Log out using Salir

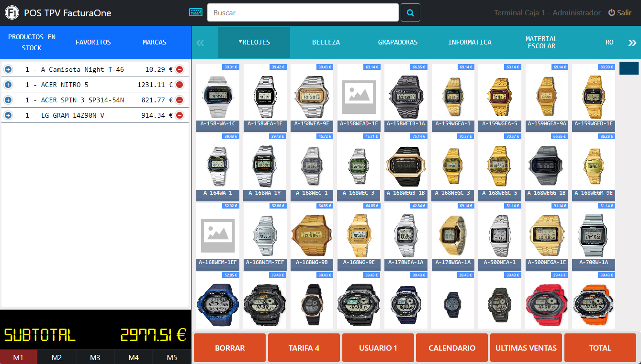point(619,13)
